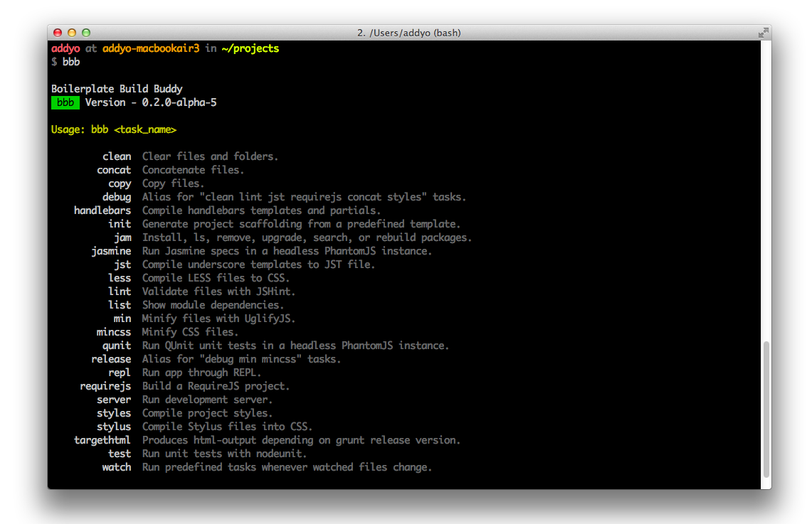Viewport: 812px width, 524px height.
Task: Click the 'targethtml' task name
Action: point(102,440)
